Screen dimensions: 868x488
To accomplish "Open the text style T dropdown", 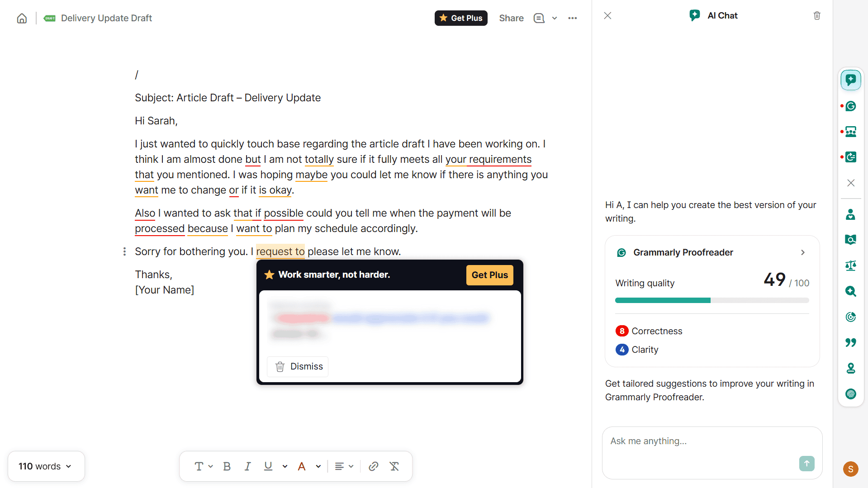I will pos(204,466).
